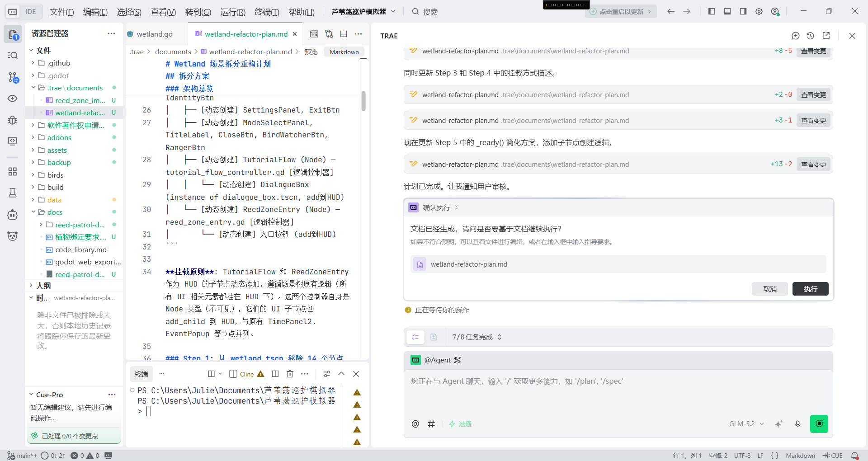Open the extensions grid icon
This screenshot has height=461, width=868.
(x=13, y=171)
